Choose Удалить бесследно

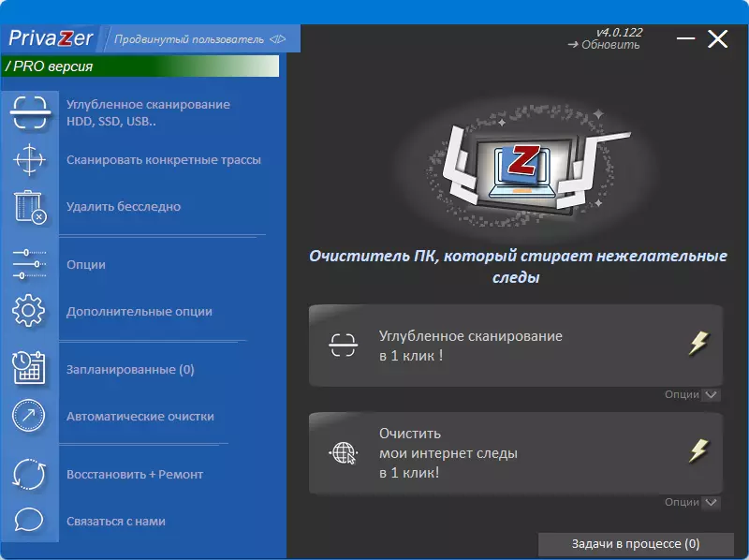pyautogui.click(x=124, y=206)
